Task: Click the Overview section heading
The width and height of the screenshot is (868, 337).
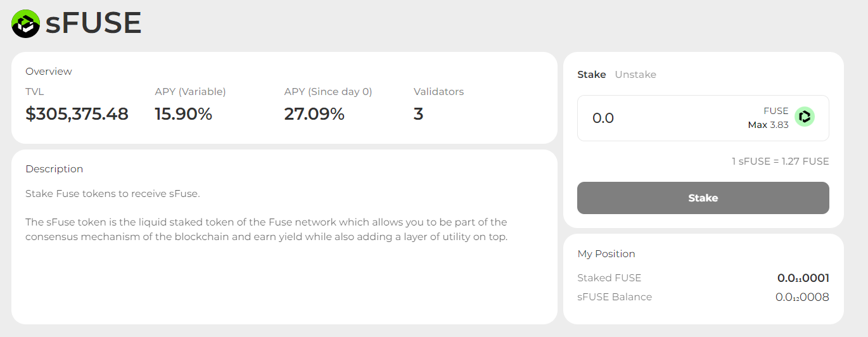Action: 49,72
